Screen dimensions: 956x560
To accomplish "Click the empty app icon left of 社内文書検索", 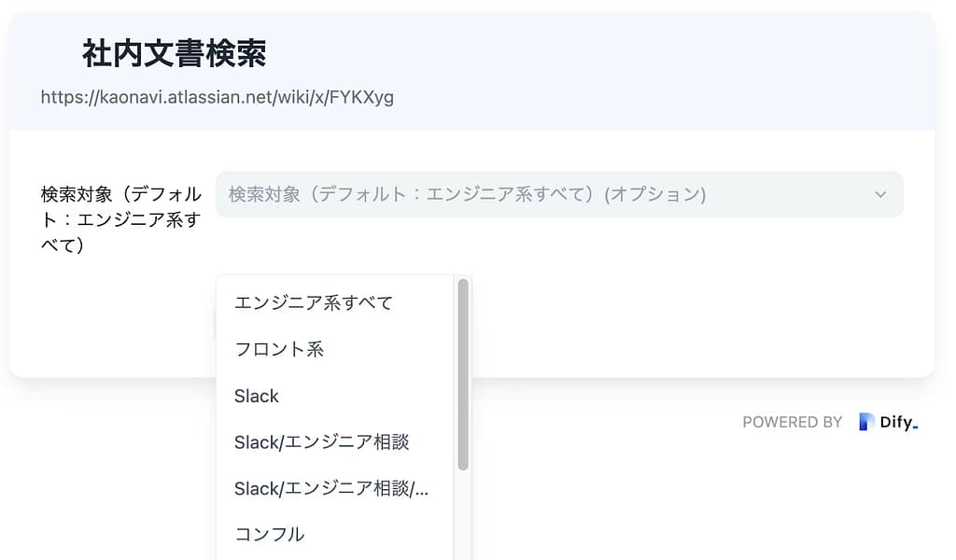I will coord(58,53).
